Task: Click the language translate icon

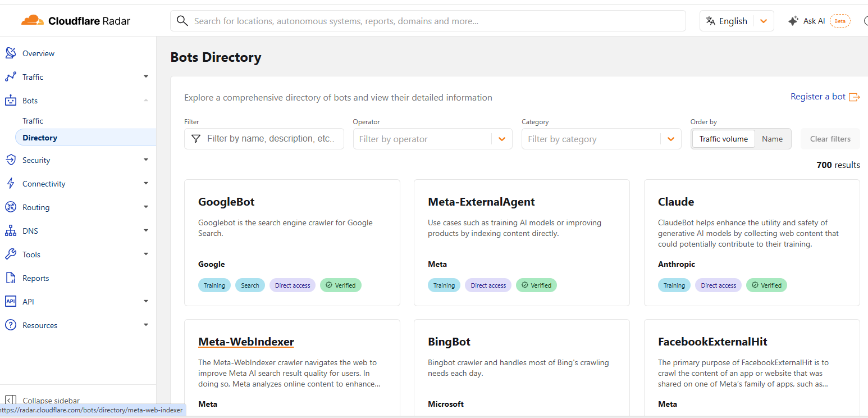Action: [x=710, y=21]
